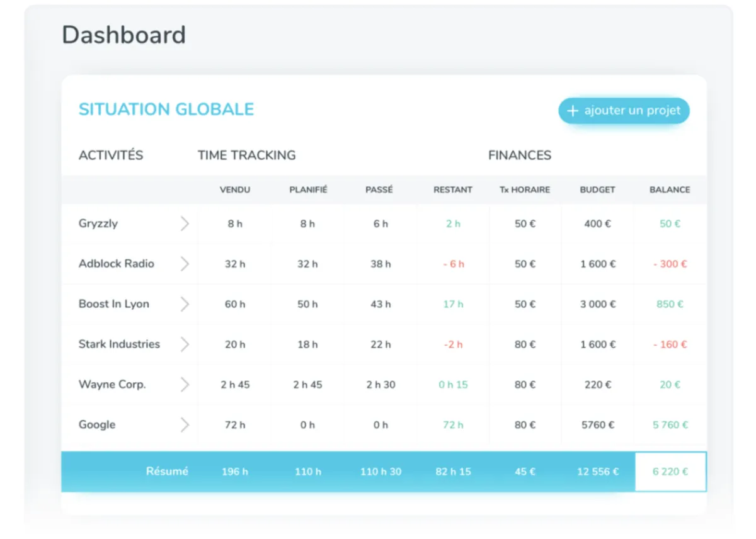Select the TIME TRACKING section heading
The height and width of the screenshot is (539, 756).
(x=246, y=155)
